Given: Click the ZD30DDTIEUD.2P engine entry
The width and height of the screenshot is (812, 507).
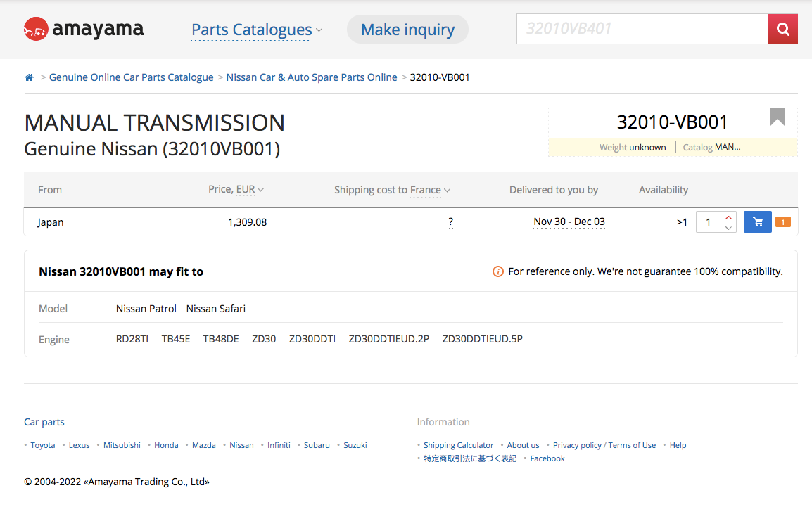Looking at the screenshot, I should point(389,340).
